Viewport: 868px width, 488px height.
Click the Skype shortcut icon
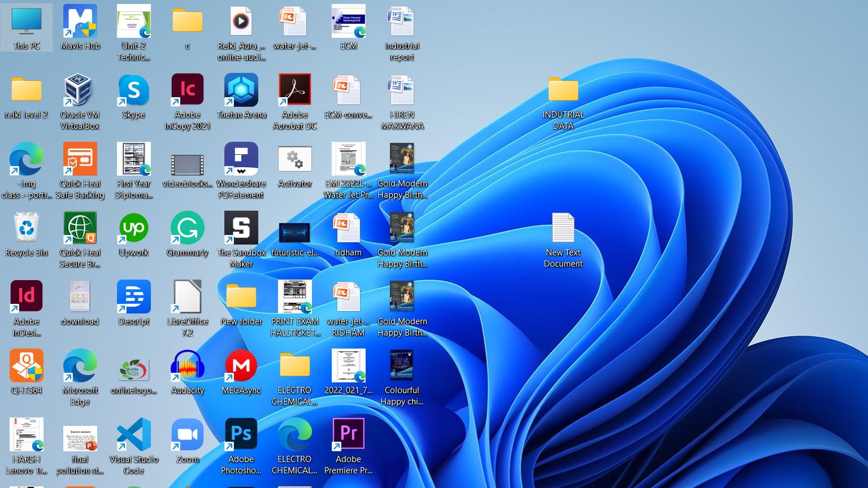(134, 91)
